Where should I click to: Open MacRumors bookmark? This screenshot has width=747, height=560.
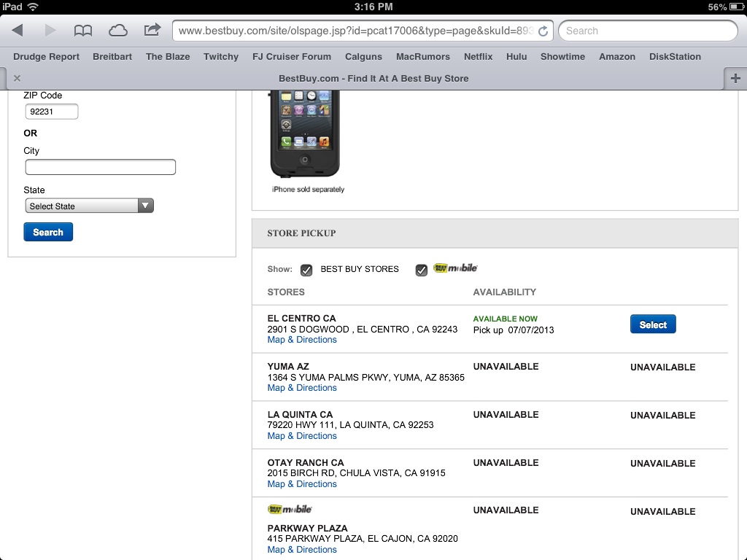point(423,57)
